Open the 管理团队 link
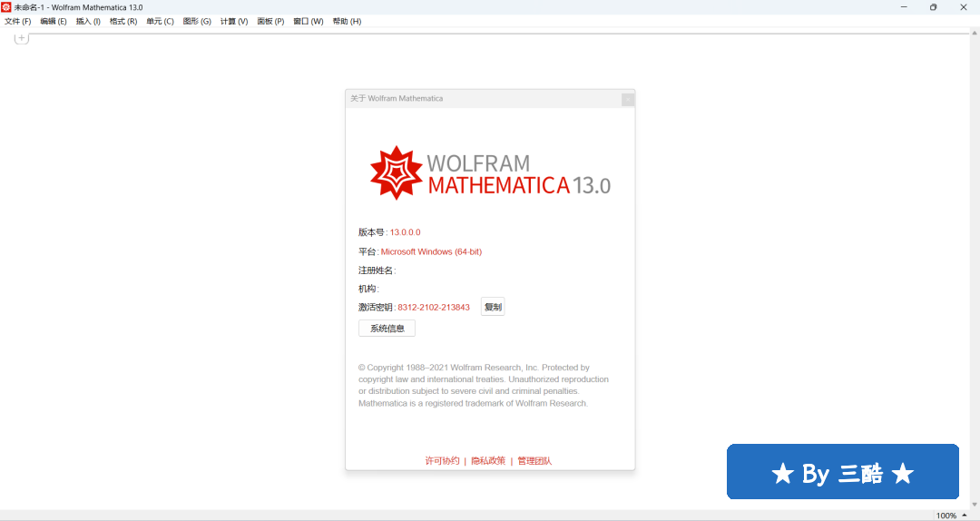The height and width of the screenshot is (521, 980). 534,461
